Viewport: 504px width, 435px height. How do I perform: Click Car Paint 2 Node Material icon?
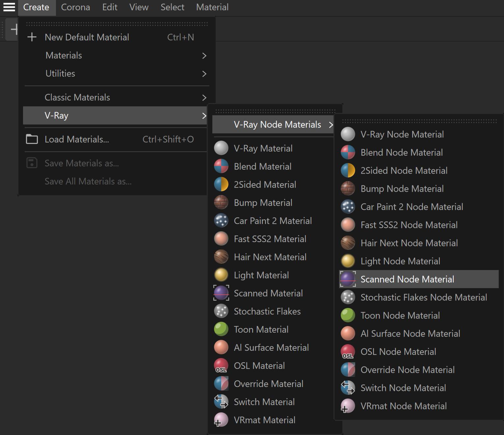click(348, 207)
